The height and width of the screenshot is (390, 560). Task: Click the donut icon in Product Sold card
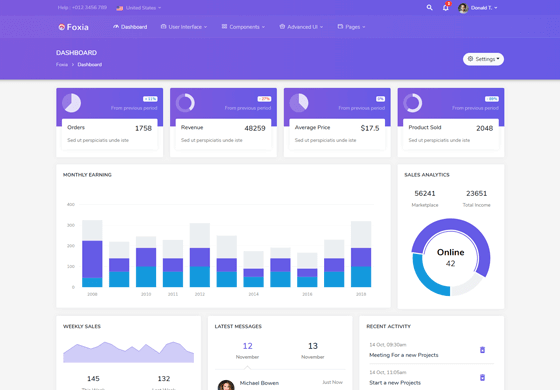(x=413, y=103)
